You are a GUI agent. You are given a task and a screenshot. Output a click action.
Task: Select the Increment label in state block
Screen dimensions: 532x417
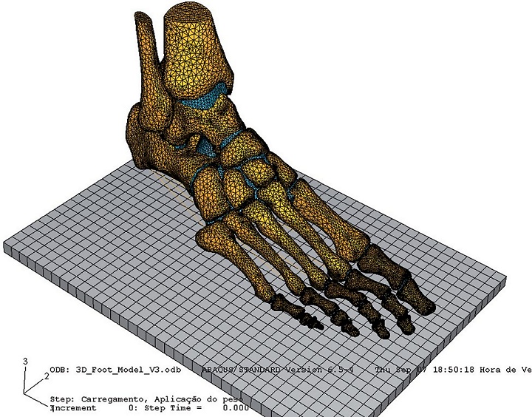tap(74, 407)
